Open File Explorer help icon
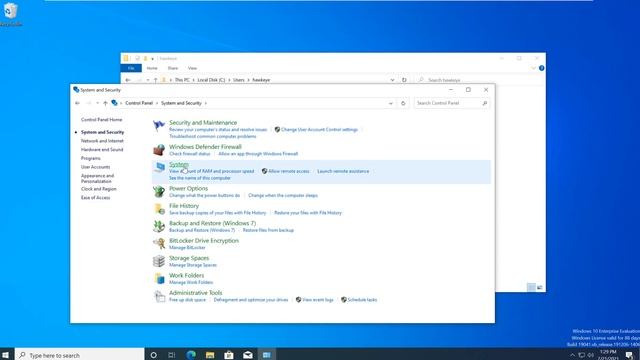Viewport: 640px width, 360px height. [x=542, y=68]
